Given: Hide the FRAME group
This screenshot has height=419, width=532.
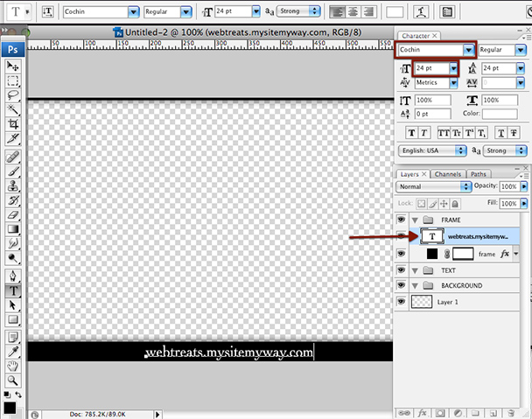Looking at the screenshot, I should pos(401,220).
